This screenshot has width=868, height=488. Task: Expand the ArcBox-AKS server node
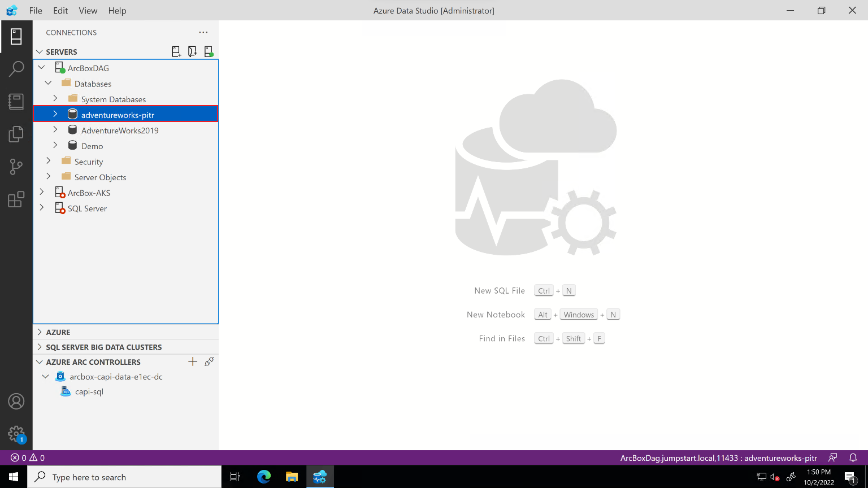coord(42,192)
